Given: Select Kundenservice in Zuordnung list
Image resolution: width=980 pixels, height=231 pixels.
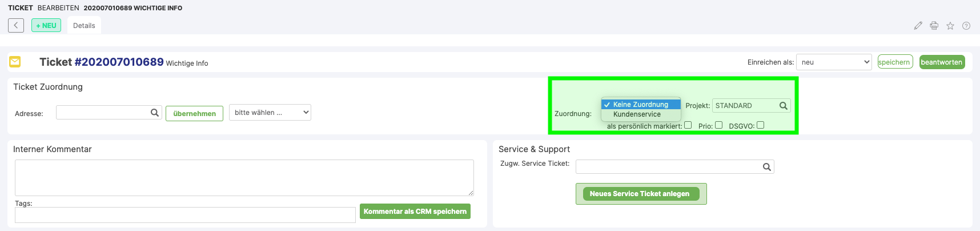Looking at the screenshot, I should [x=637, y=114].
